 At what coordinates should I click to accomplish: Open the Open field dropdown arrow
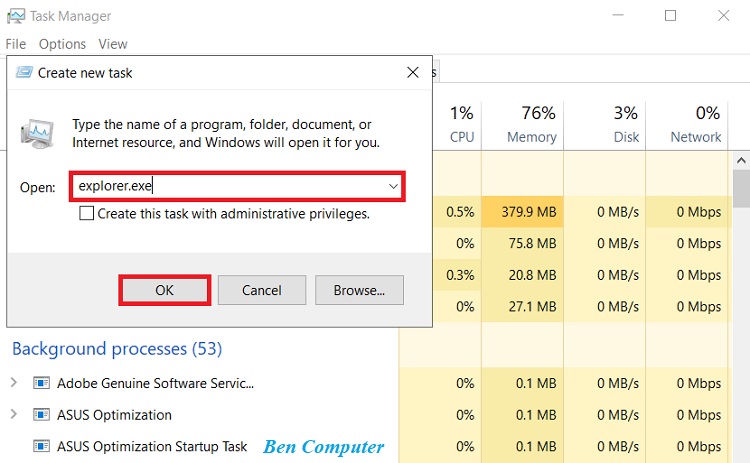pos(394,186)
